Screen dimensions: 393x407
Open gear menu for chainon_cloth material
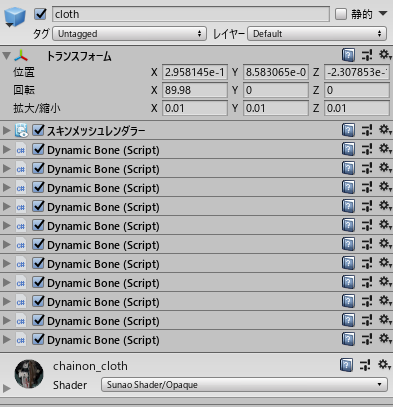pos(384,364)
